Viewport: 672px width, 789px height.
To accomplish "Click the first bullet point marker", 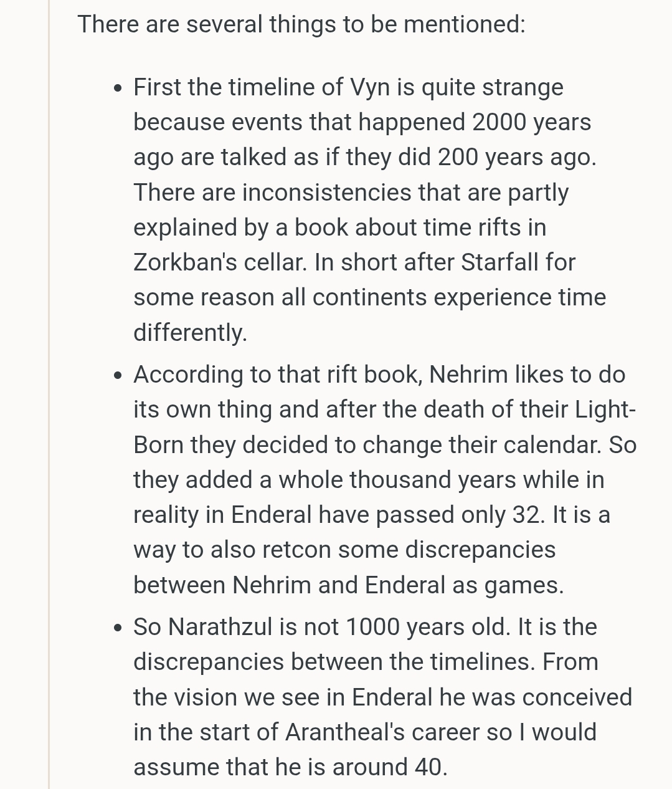I will click(118, 88).
